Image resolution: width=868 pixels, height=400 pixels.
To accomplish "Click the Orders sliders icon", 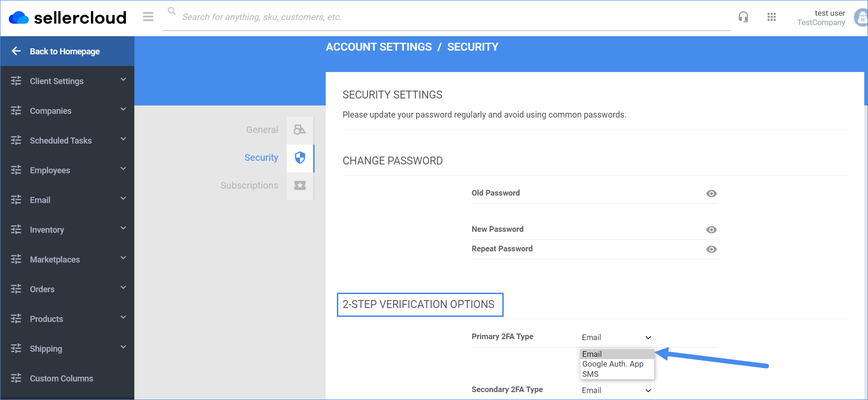I will pyautogui.click(x=16, y=289).
